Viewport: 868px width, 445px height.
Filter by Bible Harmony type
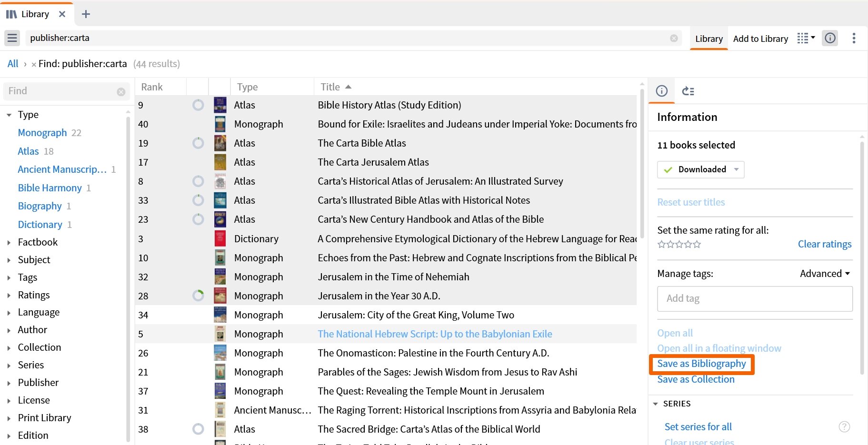50,188
